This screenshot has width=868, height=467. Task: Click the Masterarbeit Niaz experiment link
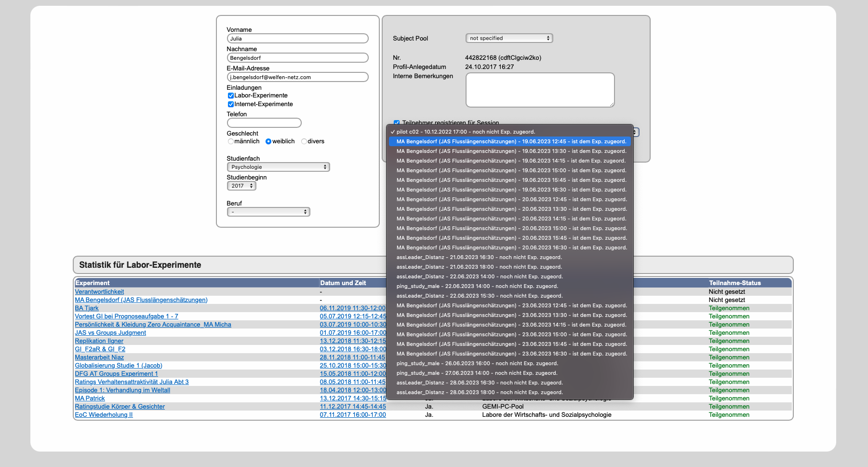(99, 357)
